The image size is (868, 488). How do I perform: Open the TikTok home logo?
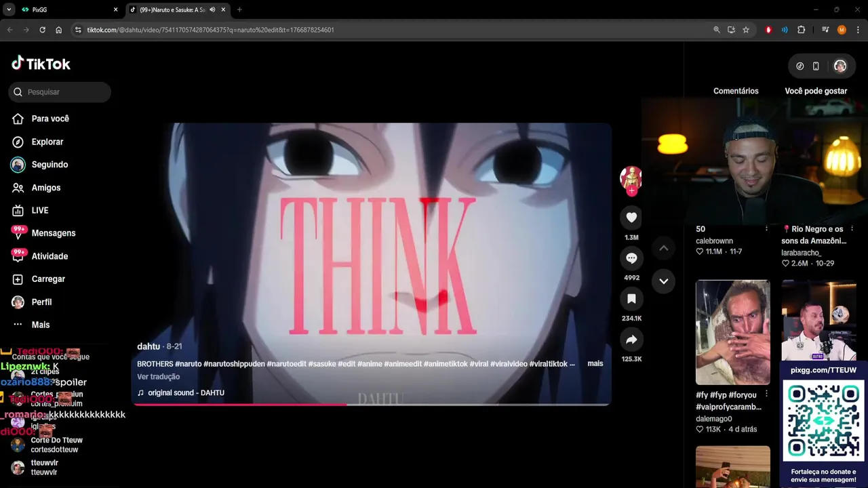coord(41,64)
